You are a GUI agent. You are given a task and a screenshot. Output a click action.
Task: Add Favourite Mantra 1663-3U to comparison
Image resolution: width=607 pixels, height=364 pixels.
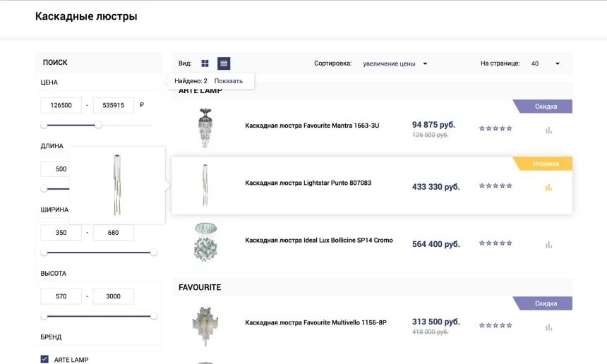[x=548, y=130]
